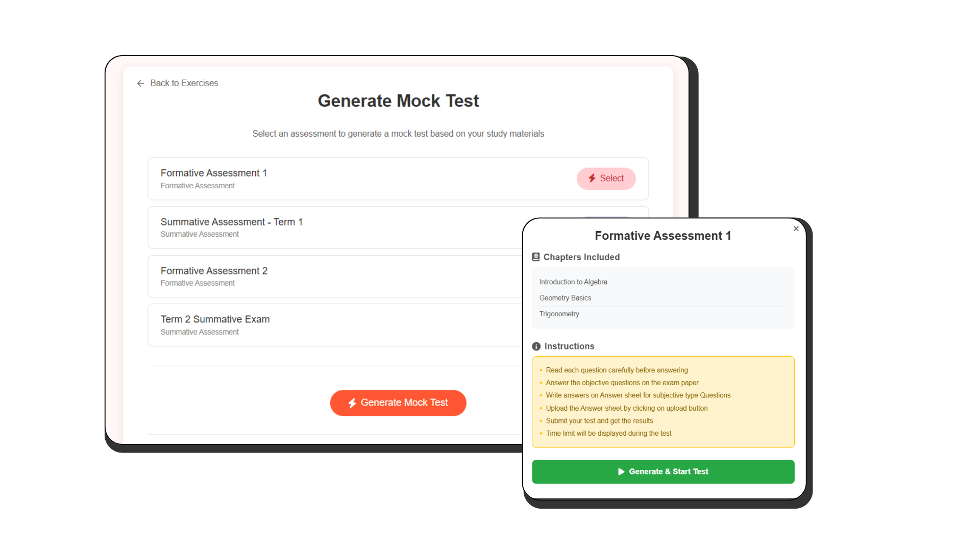This screenshot has height=551, width=980.
Task: Click the back arrow icon beside Back to Exercises
Action: [x=141, y=83]
